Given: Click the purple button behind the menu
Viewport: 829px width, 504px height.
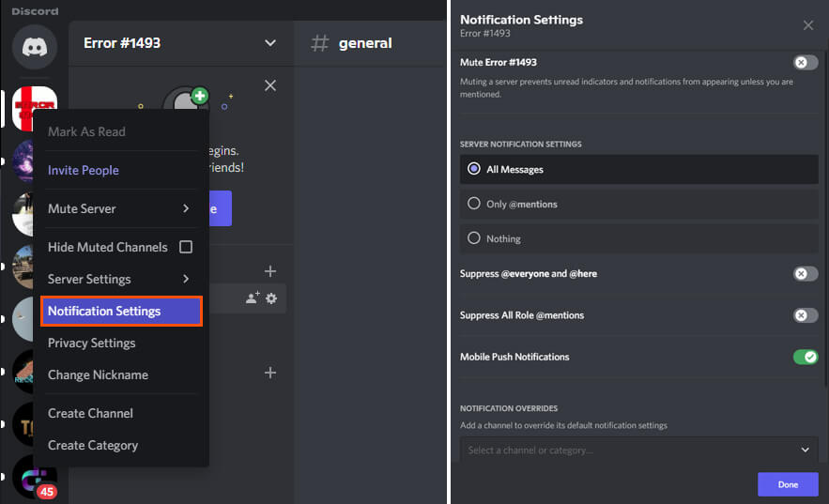Looking at the screenshot, I should click(221, 208).
